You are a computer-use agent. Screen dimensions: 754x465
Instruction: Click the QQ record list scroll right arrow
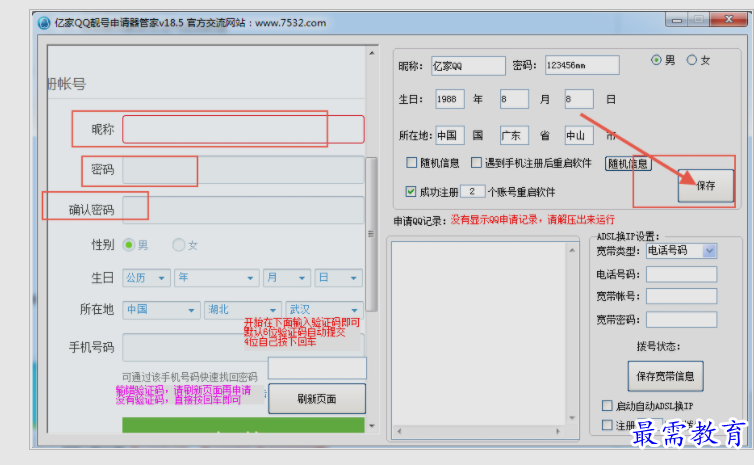[558, 431]
